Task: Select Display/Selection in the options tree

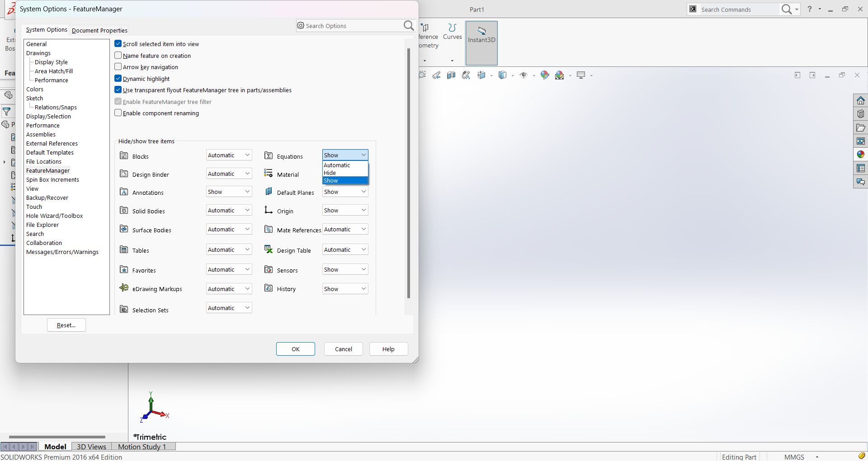Action: coord(48,116)
